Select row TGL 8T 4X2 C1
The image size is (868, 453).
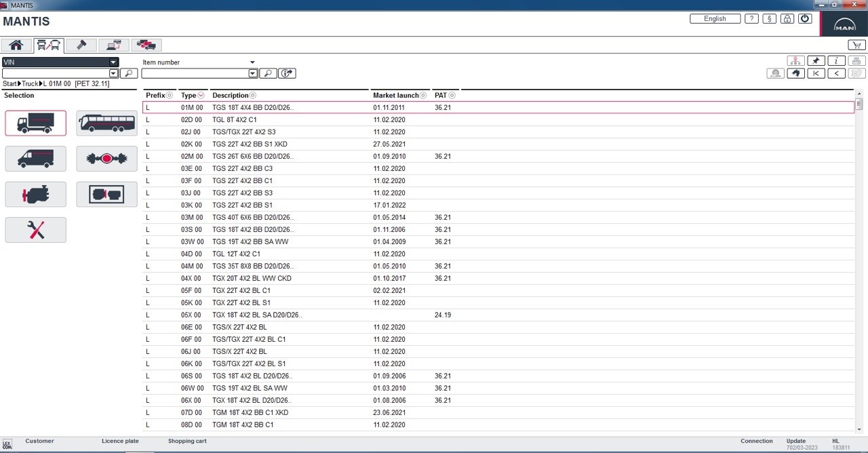498,119
